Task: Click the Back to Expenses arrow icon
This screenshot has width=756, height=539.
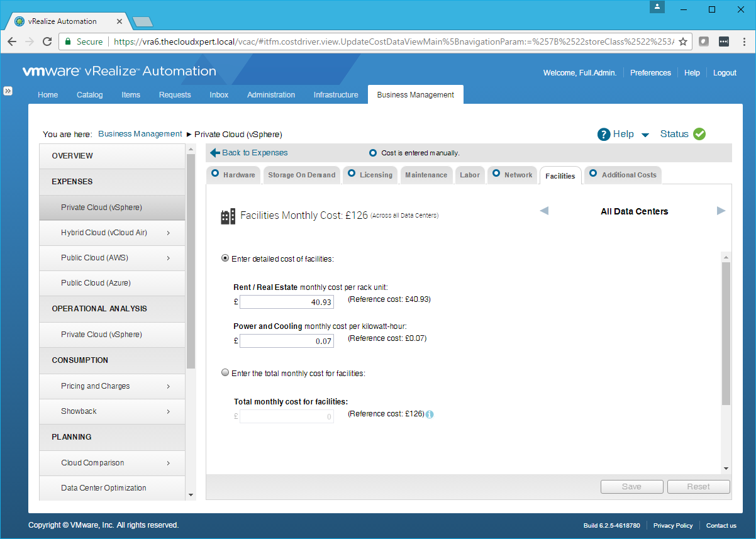Action: click(x=215, y=153)
